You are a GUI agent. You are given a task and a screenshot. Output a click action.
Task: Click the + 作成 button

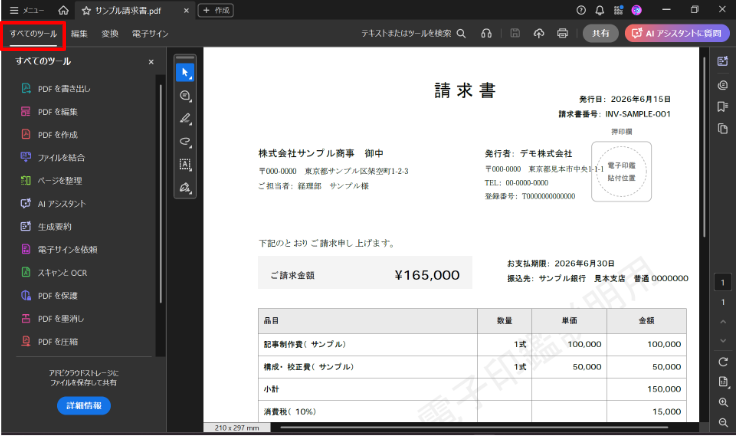pyautogui.click(x=216, y=10)
